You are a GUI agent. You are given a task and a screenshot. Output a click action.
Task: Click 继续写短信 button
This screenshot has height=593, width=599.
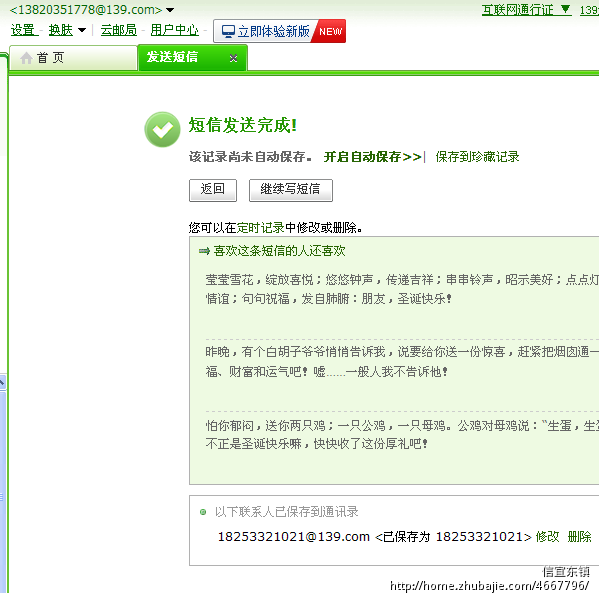click(291, 190)
